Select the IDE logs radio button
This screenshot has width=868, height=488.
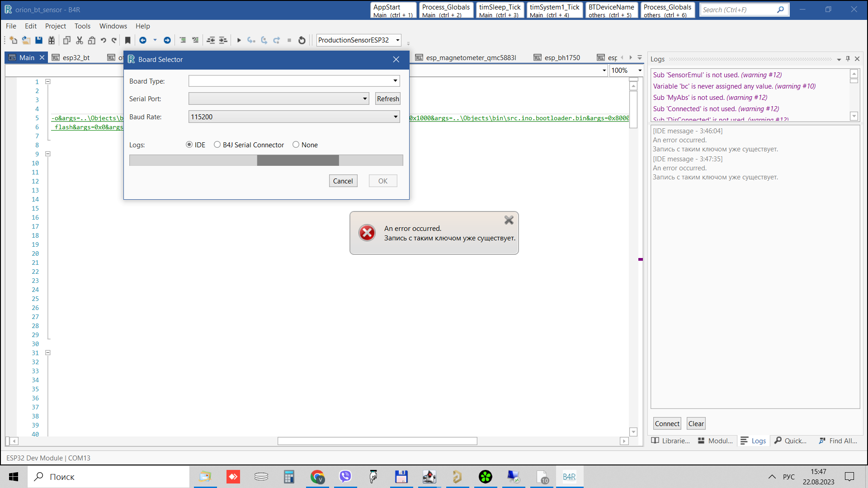coord(189,145)
